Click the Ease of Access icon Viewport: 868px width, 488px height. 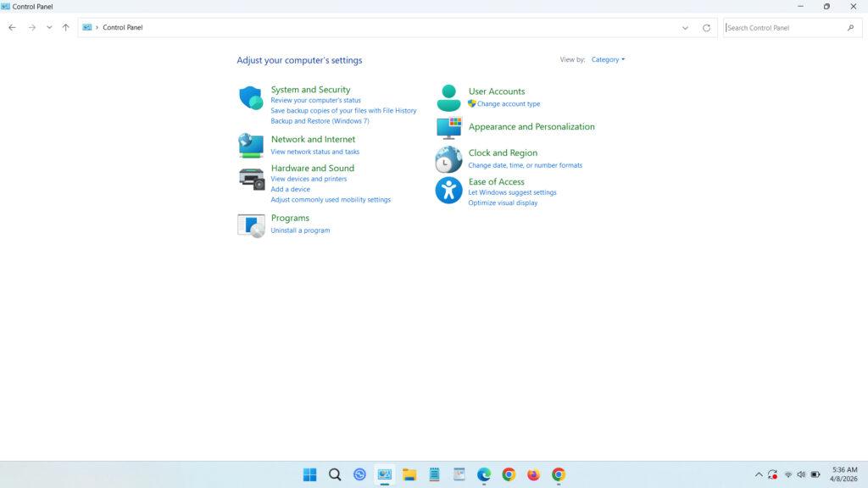448,190
